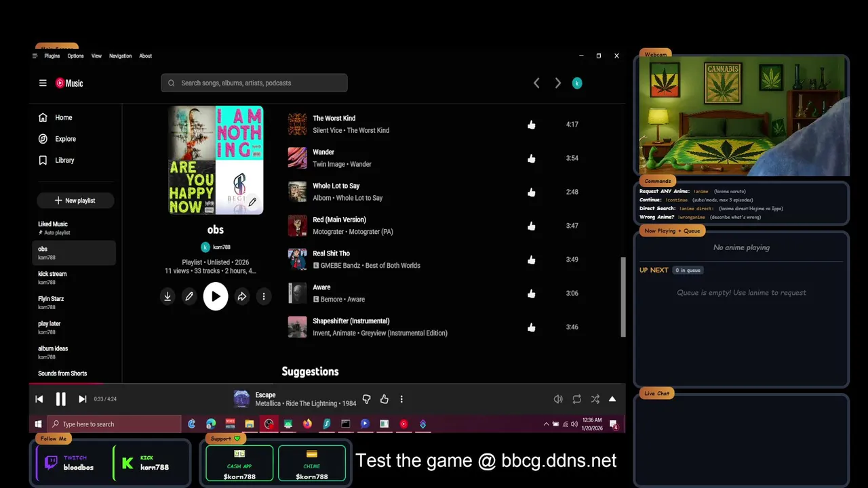Viewport: 868px width, 488px height.
Task: Click the search songs, albums, artists field
Action: 254,83
